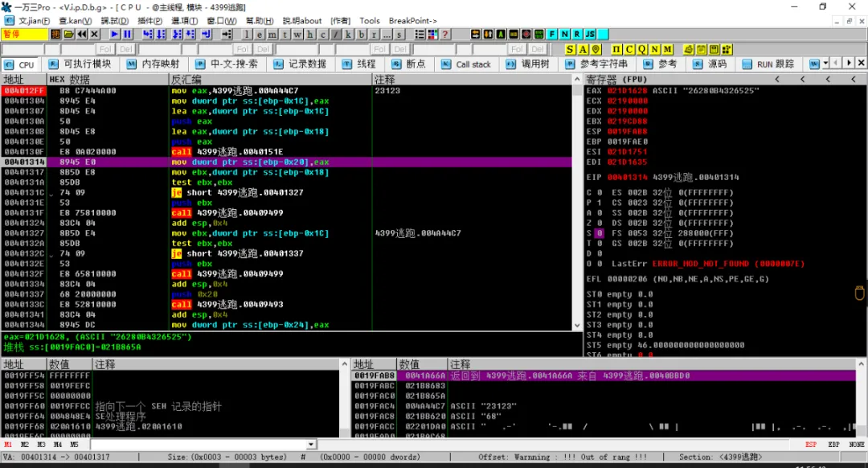Click the Step into icon

(x=147, y=35)
